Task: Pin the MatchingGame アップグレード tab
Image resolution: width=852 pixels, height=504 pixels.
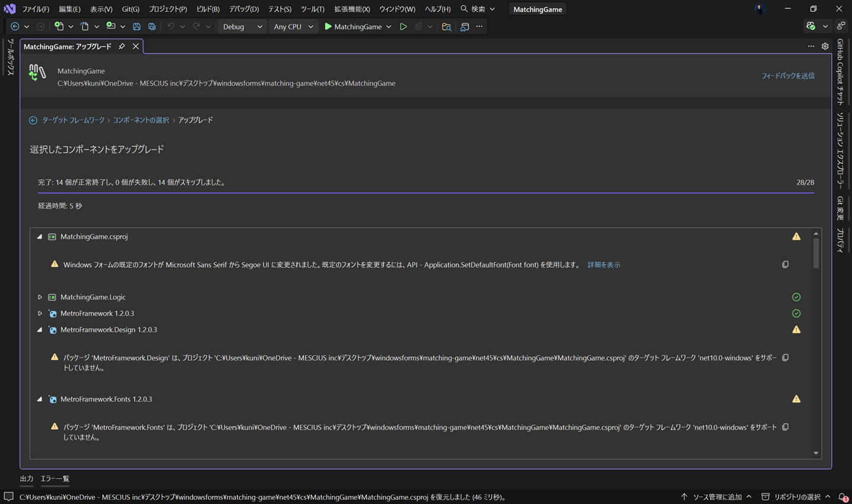Action: (122, 46)
